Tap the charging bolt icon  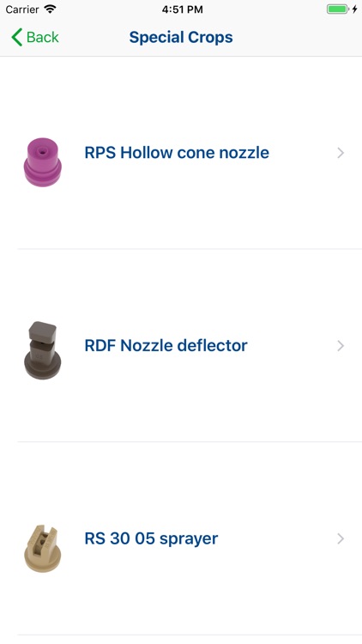(x=354, y=9)
